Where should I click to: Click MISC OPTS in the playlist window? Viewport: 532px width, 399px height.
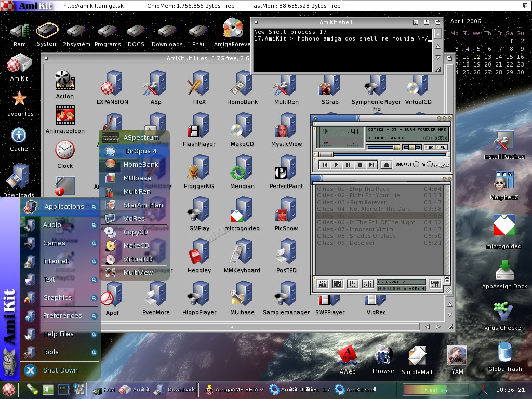click(x=367, y=284)
